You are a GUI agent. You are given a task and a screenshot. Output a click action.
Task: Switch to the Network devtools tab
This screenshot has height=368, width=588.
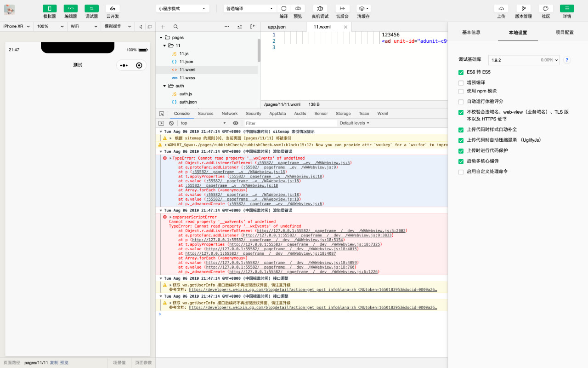click(x=230, y=114)
